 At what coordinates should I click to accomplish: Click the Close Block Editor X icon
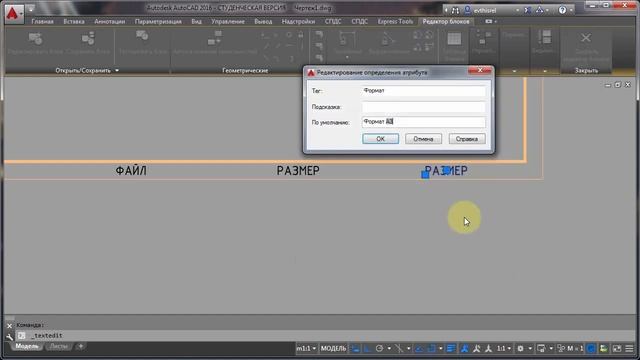tap(586, 38)
